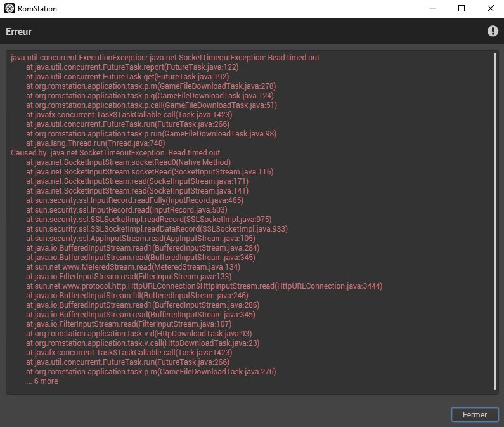This screenshot has height=427, width=504.
Task: Click the RomStation logo in title bar
Action: (9, 9)
